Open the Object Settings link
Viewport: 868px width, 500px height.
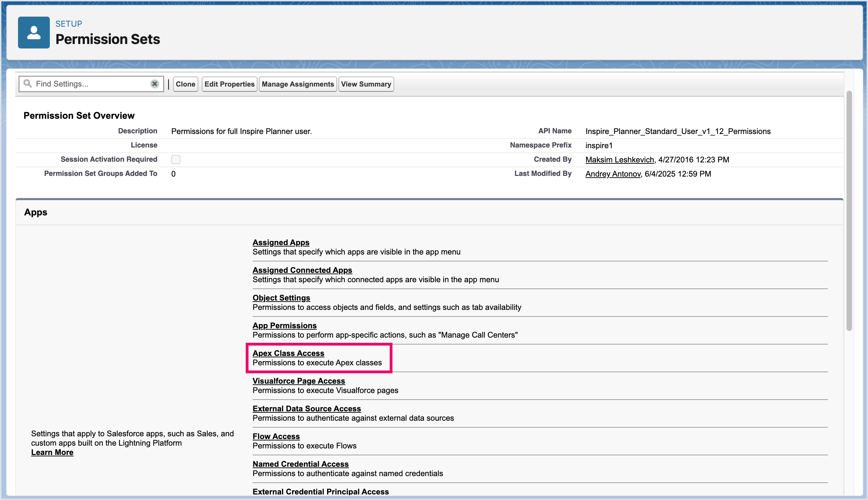[281, 298]
